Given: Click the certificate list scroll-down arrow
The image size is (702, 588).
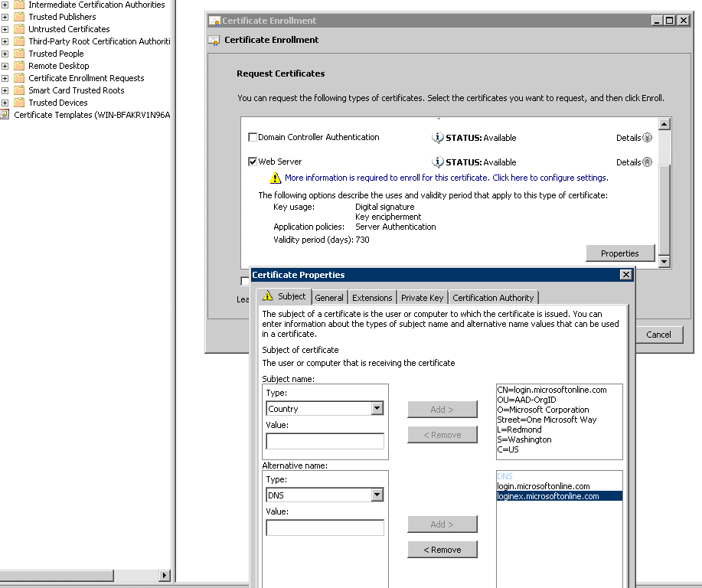Looking at the screenshot, I should tap(664, 262).
